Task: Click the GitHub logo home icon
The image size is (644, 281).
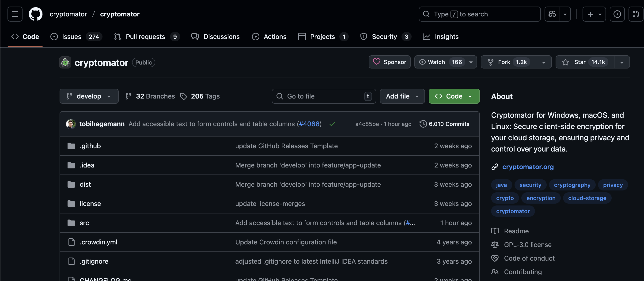Action: point(35,14)
